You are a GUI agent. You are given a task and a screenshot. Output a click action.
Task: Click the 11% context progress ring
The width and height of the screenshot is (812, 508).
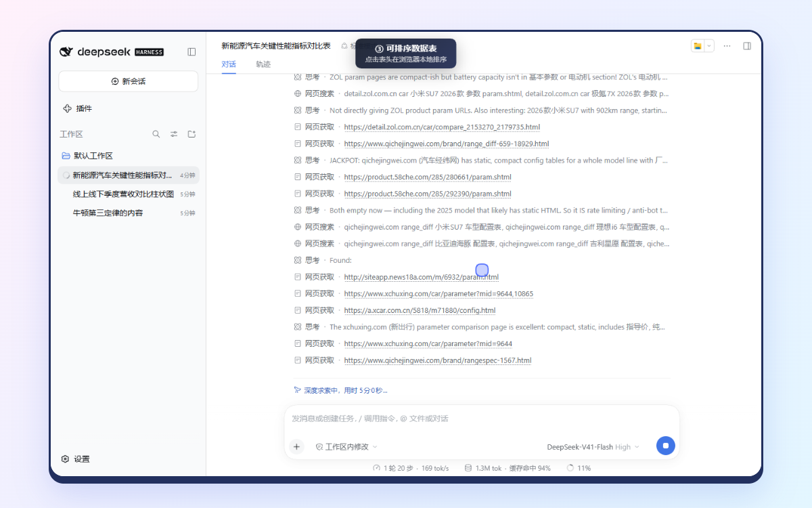[570, 468]
